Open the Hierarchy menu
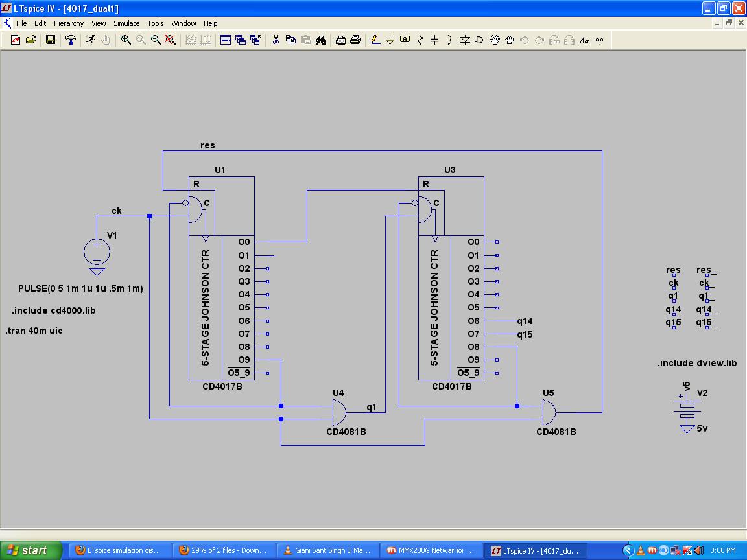 tap(69, 23)
